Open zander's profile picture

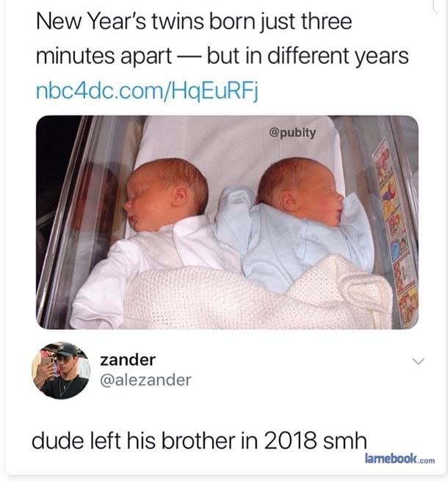(x=61, y=370)
